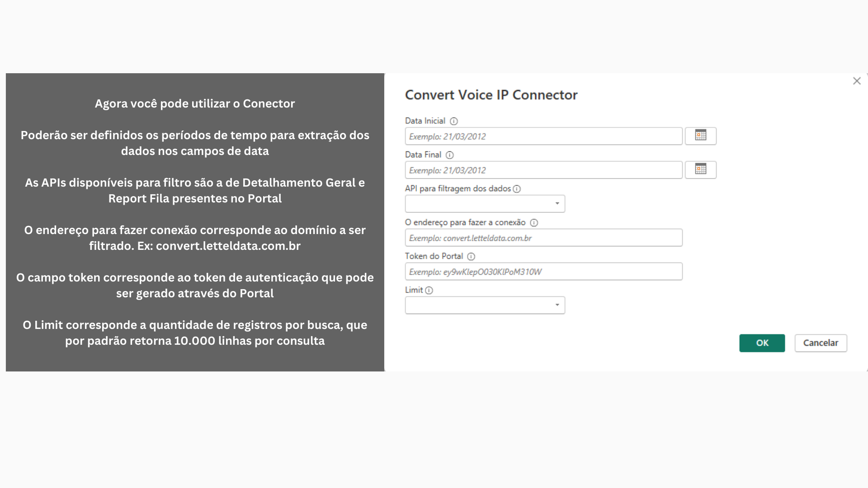Click the Token do Portal input field

[544, 272]
